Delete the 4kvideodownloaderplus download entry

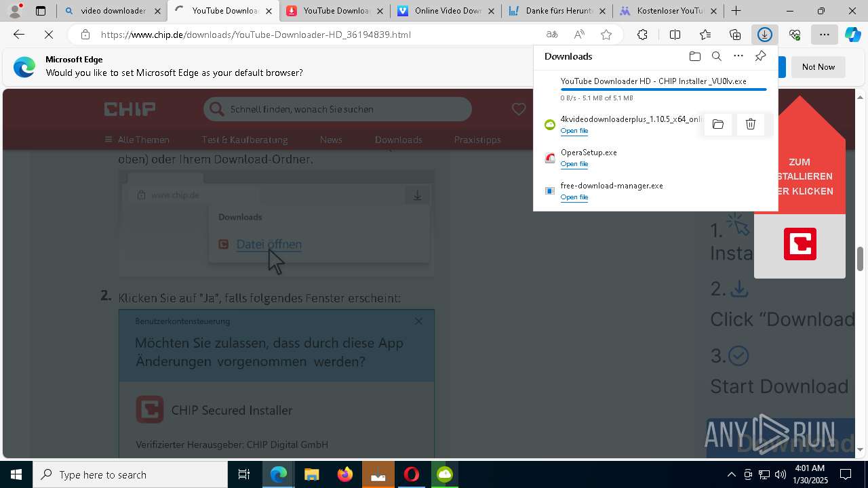pyautogui.click(x=751, y=124)
